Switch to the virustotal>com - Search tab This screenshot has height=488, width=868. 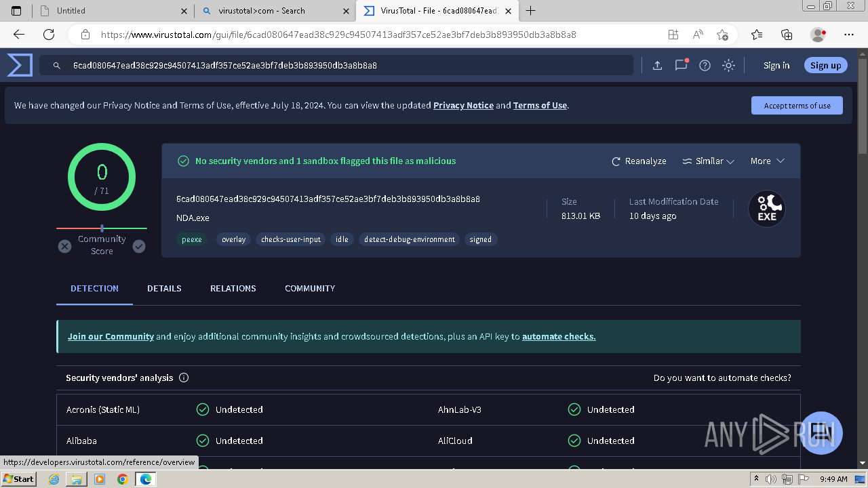pos(275,11)
